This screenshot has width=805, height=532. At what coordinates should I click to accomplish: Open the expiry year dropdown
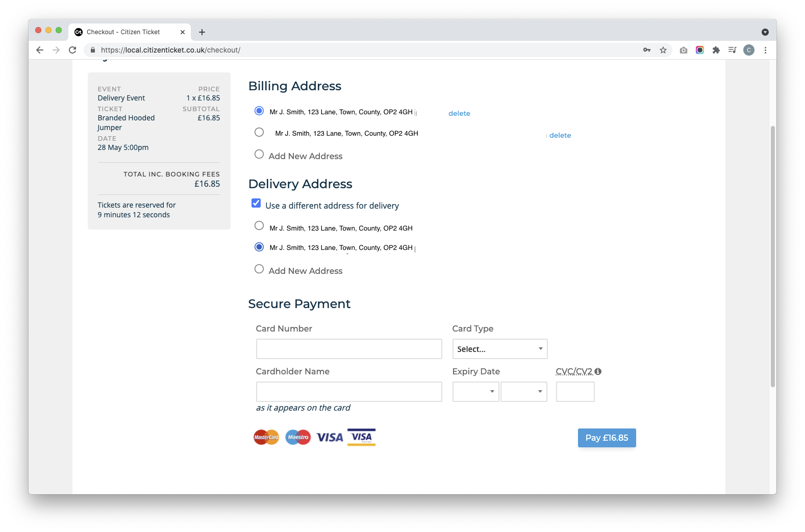click(x=524, y=392)
